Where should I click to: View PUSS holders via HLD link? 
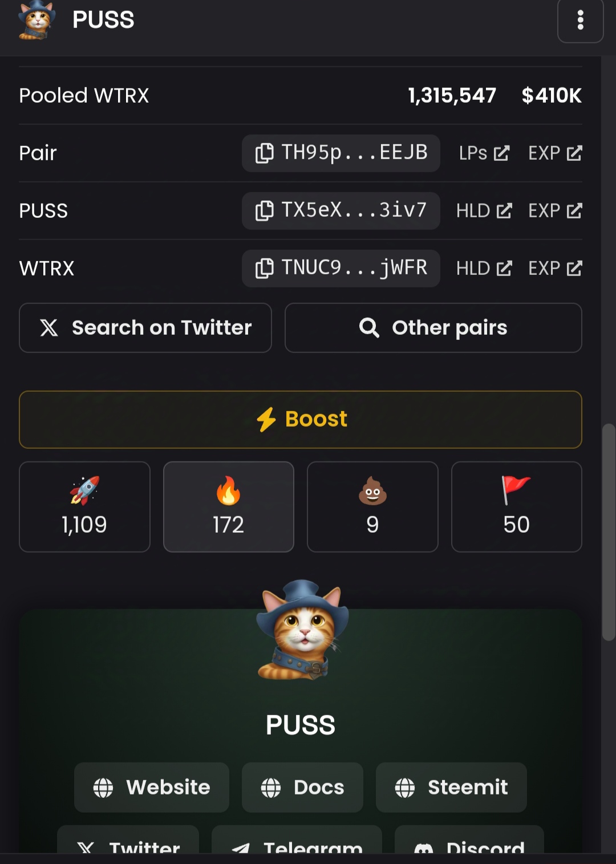point(484,210)
